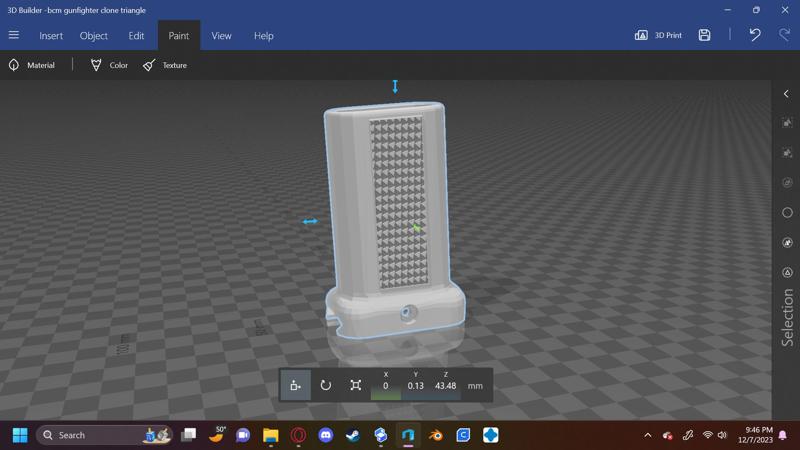Image resolution: width=800 pixels, height=450 pixels.
Task: Open Task View from the taskbar
Action: [189, 435]
